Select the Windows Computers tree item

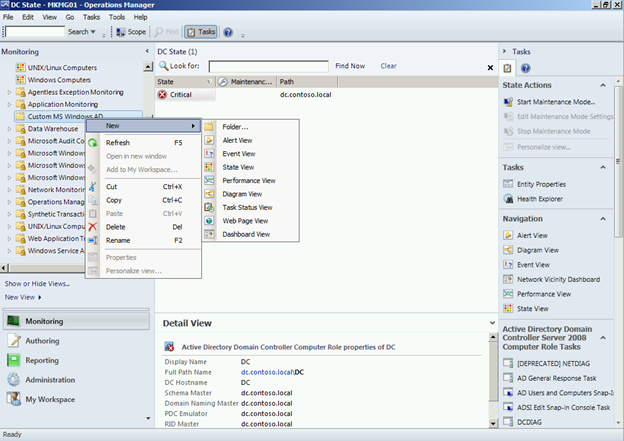coord(59,80)
